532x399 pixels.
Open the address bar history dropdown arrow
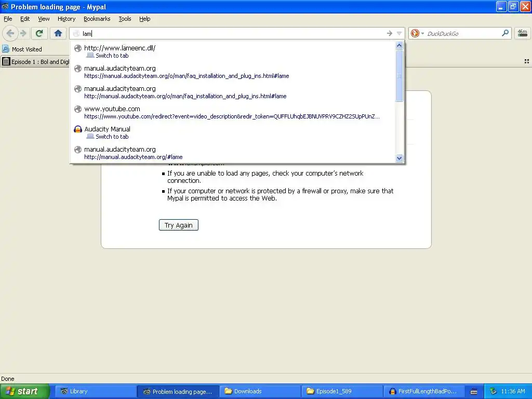pyautogui.click(x=400, y=33)
